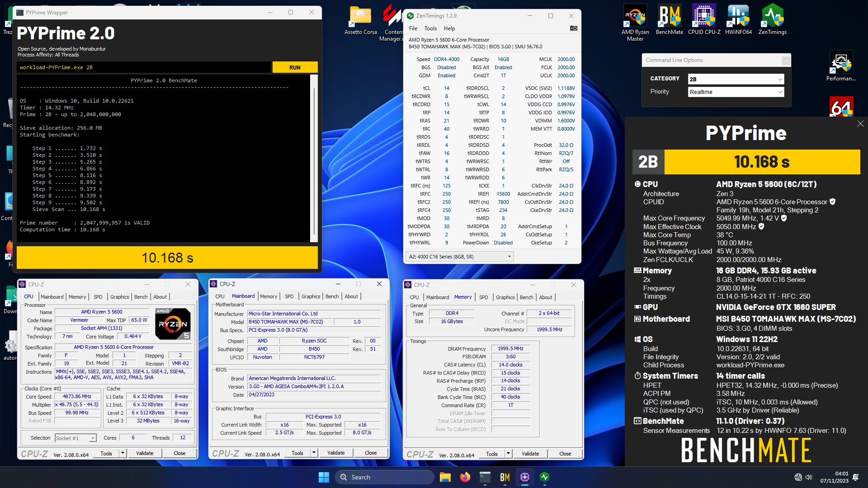Switch to Bench tab in left CPU-Z
Viewport: 868px width, 488px height.
tap(141, 297)
